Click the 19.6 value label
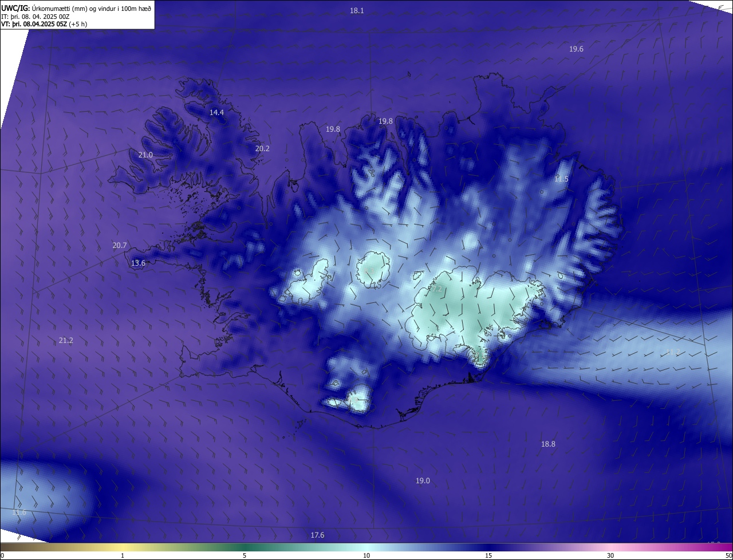 point(576,49)
